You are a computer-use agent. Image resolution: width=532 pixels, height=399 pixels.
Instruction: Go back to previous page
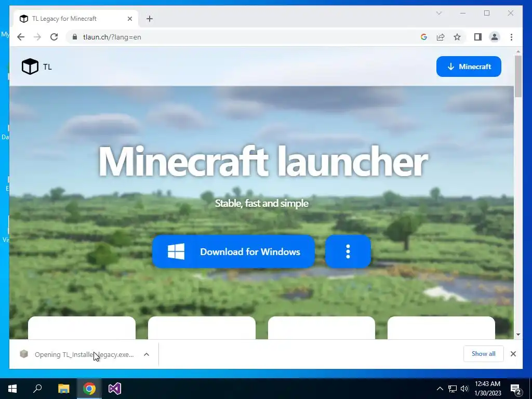21,37
